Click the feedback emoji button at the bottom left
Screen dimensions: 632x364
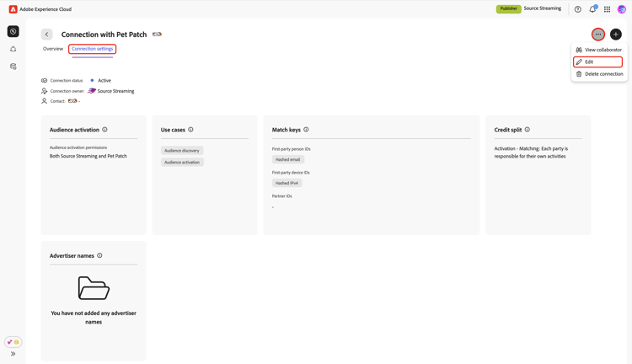click(13, 342)
